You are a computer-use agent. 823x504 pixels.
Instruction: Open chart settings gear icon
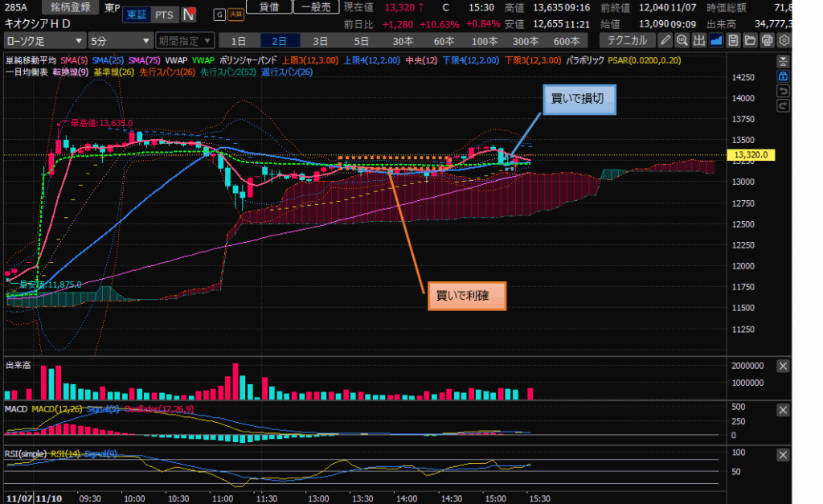click(x=784, y=40)
